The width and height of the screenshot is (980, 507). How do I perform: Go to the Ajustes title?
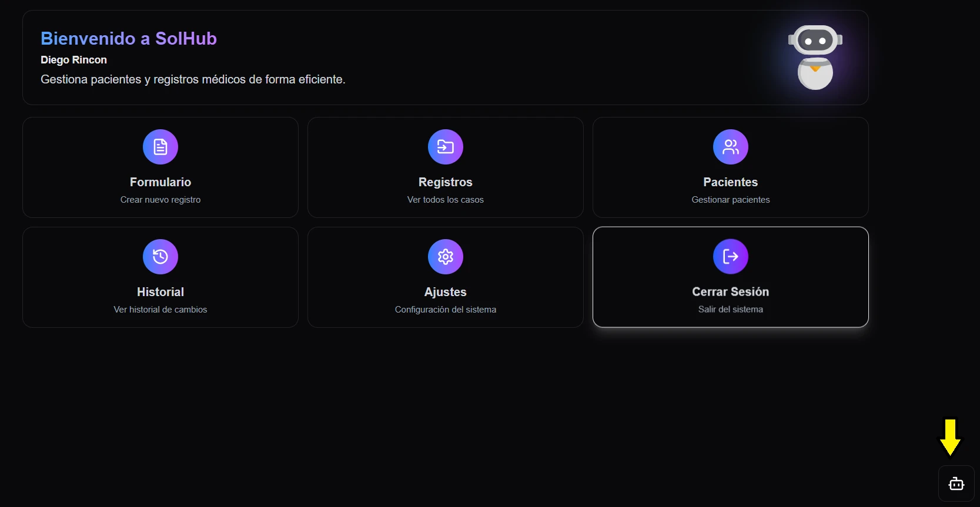point(446,292)
